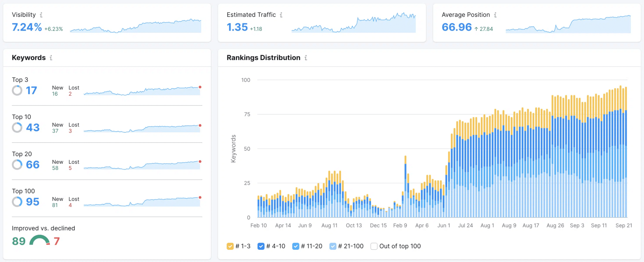
Task: Open the Keywords panel info tooltip
Action: point(51,58)
